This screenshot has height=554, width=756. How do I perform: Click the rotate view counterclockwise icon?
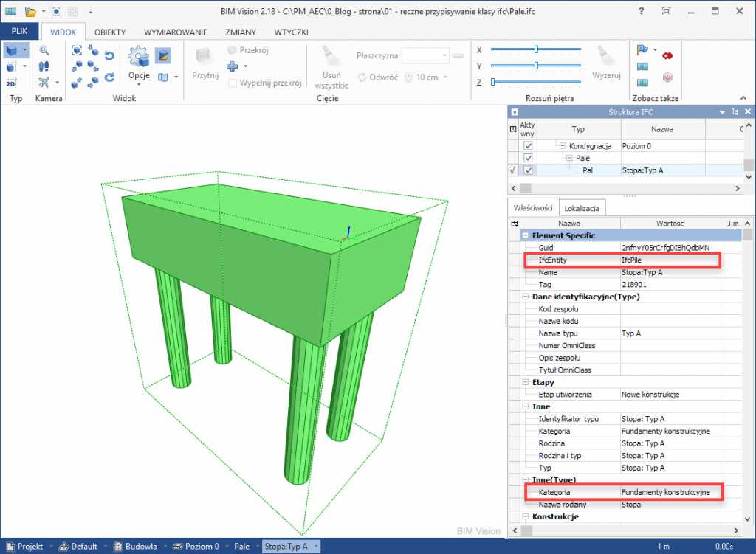click(109, 55)
